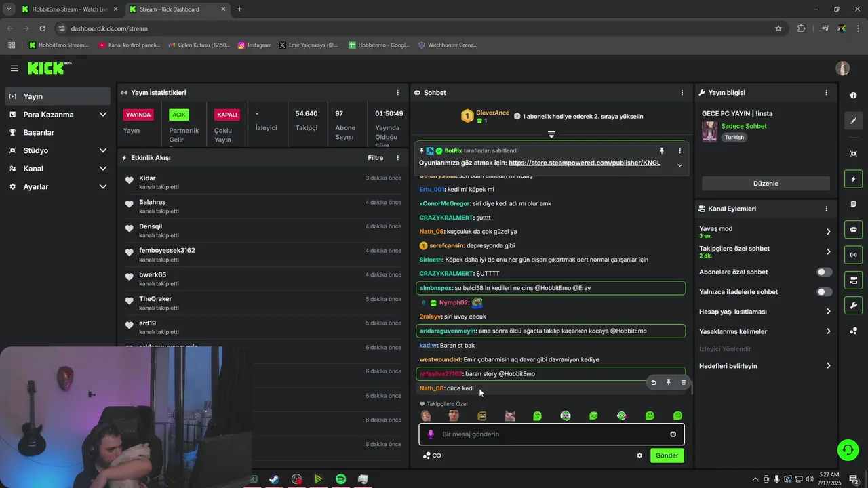Open Yayın İstatistikleri panel options menu

398,93
